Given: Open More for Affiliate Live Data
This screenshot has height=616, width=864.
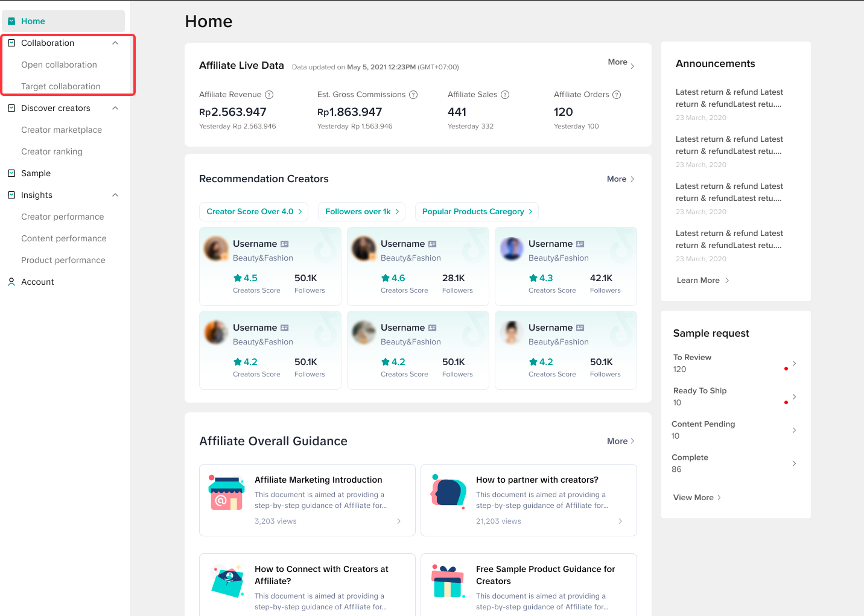Looking at the screenshot, I should (621, 63).
